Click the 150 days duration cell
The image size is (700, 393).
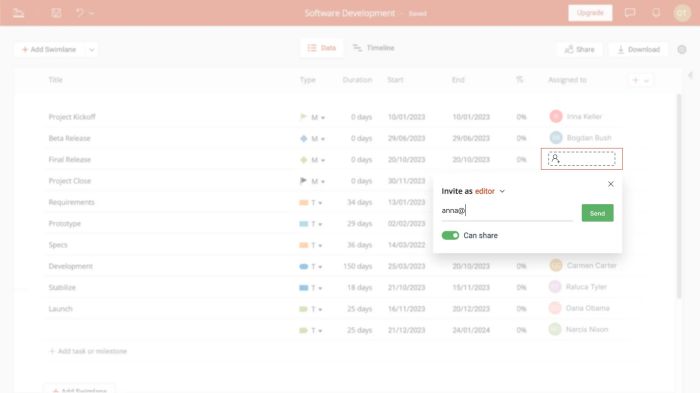point(358,266)
